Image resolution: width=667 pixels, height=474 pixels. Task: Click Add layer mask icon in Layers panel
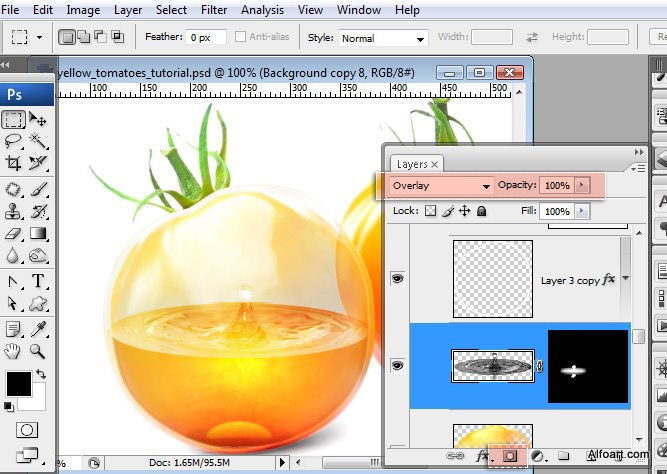click(x=508, y=457)
